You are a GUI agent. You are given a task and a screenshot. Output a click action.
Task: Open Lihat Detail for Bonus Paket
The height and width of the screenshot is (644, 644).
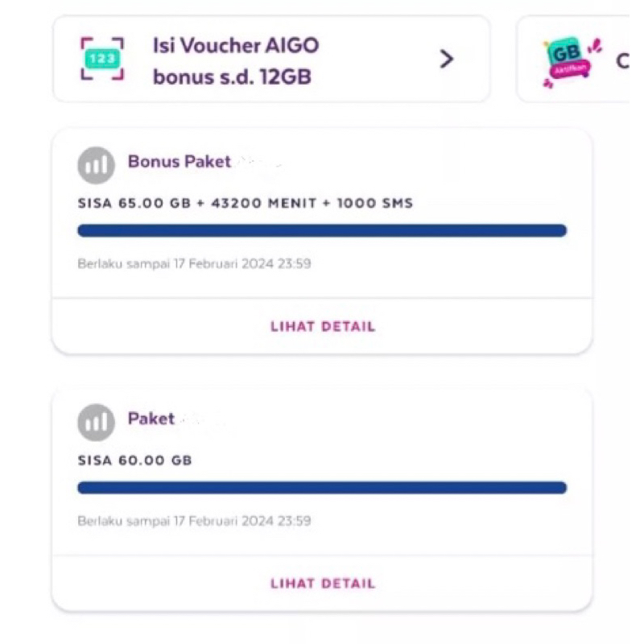click(x=322, y=327)
